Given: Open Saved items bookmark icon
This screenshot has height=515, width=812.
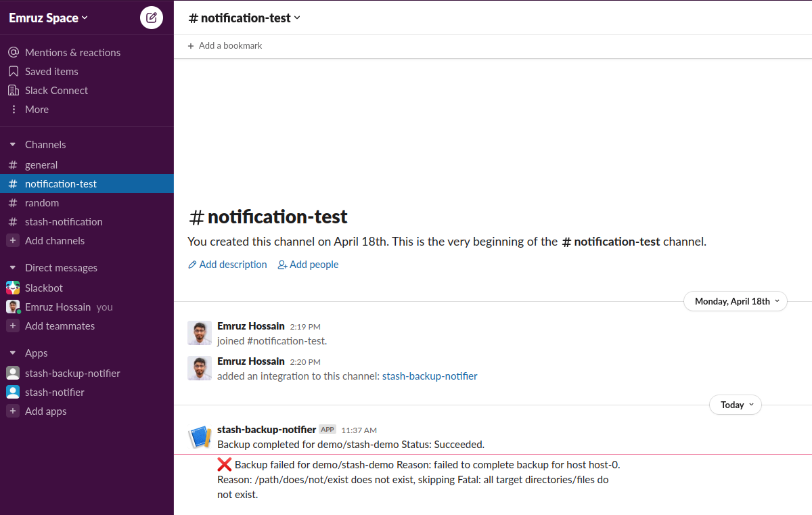Looking at the screenshot, I should pos(13,72).
